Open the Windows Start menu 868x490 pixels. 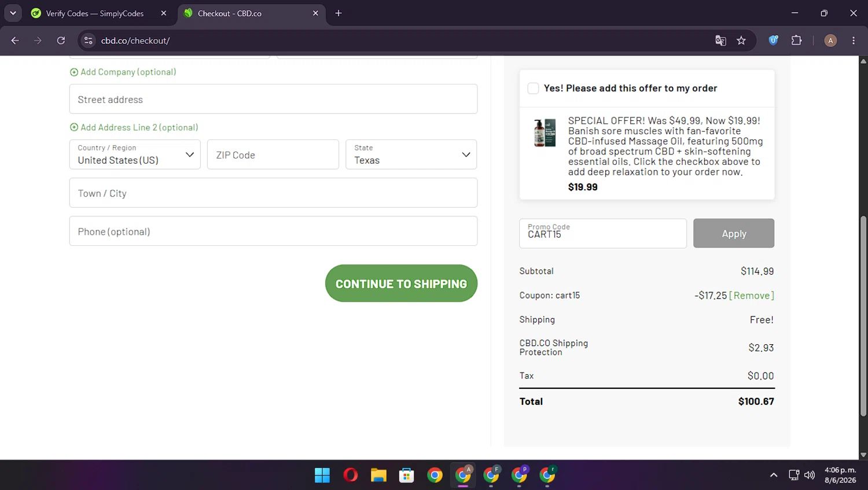pos(322,475)
